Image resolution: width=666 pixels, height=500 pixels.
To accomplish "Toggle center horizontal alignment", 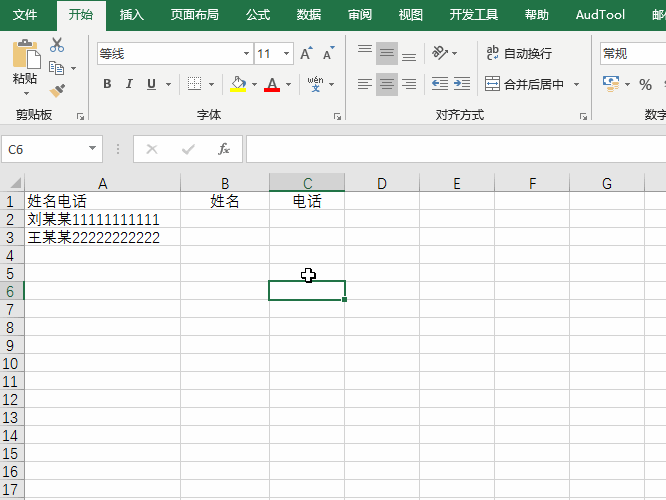I will [387, 84].
